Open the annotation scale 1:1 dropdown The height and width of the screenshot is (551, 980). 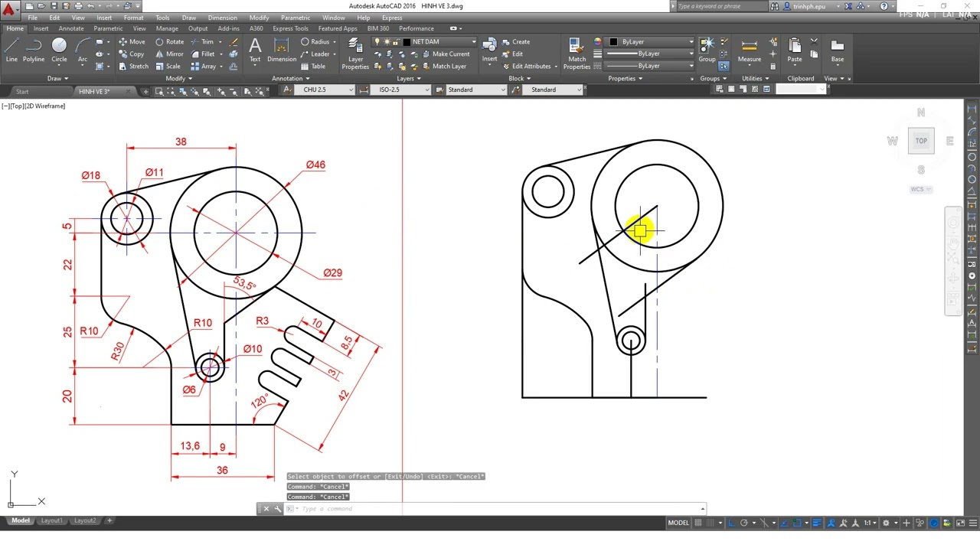tap(871, 523)
